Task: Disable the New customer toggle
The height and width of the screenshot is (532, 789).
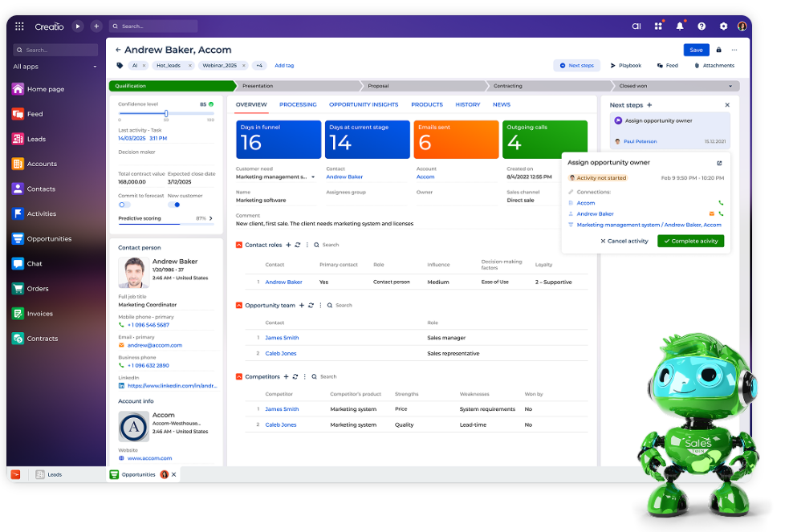Action: click(173, 205)
